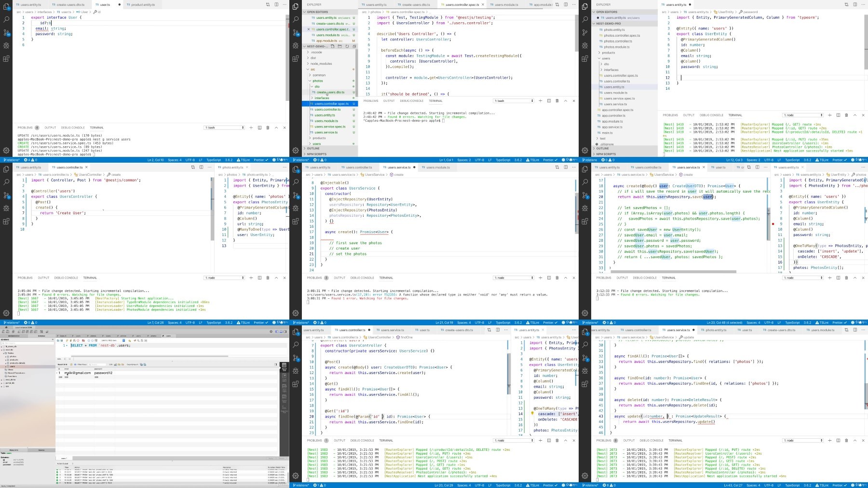
Task: Toggle bottom output panel in MySQL Workbench
Action: 281,332
